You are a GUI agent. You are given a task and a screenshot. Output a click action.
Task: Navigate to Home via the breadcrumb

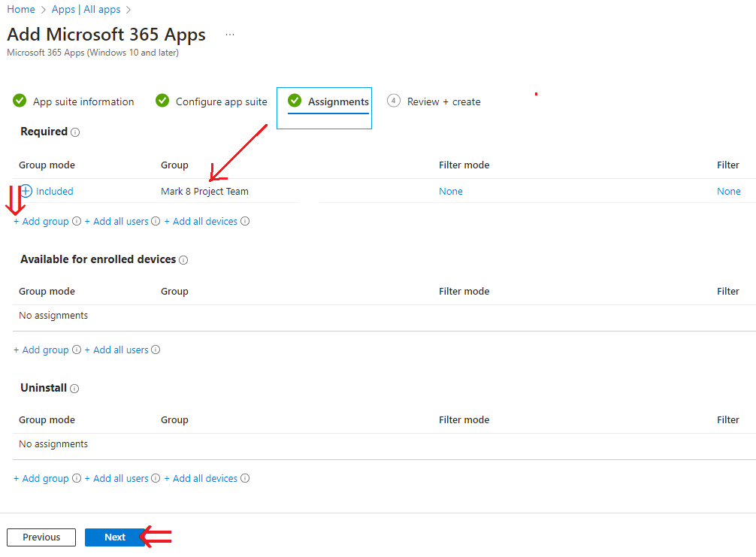20,9
